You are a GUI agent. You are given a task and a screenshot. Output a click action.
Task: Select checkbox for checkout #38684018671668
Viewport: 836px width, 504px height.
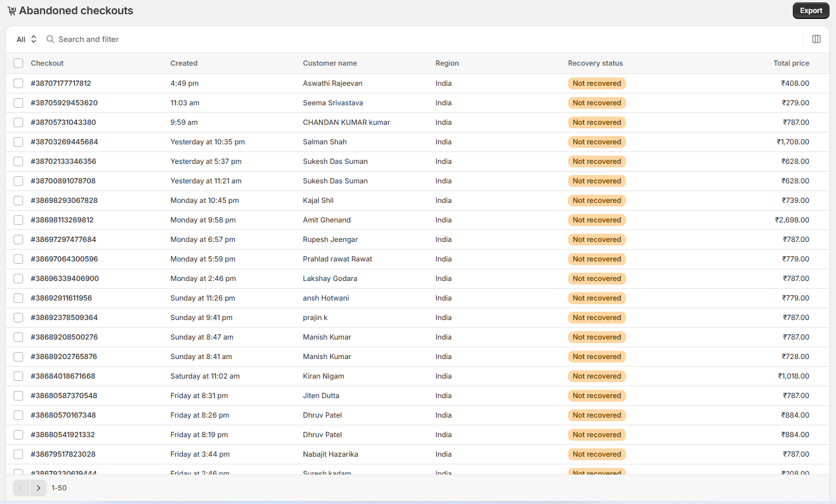tap(18, 376)
